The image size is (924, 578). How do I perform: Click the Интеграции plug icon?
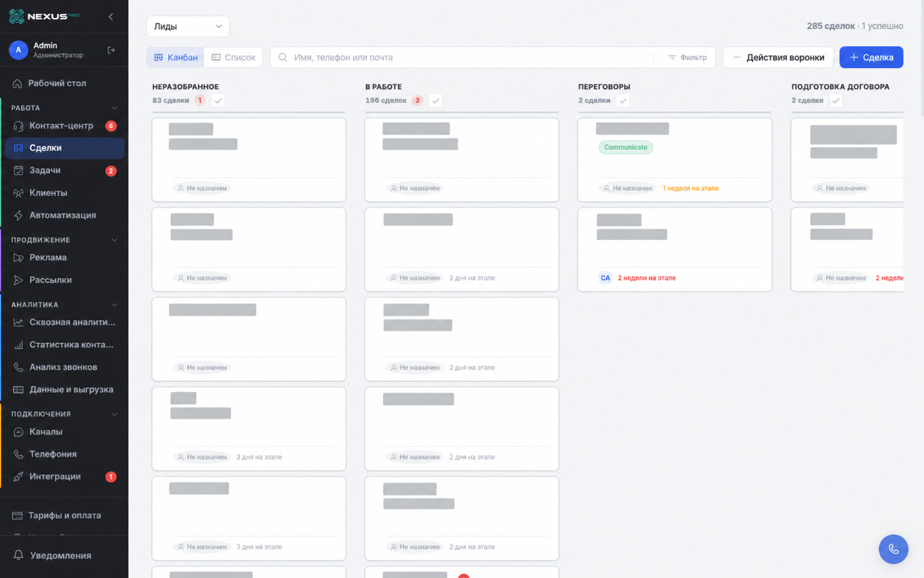[19, 477]
